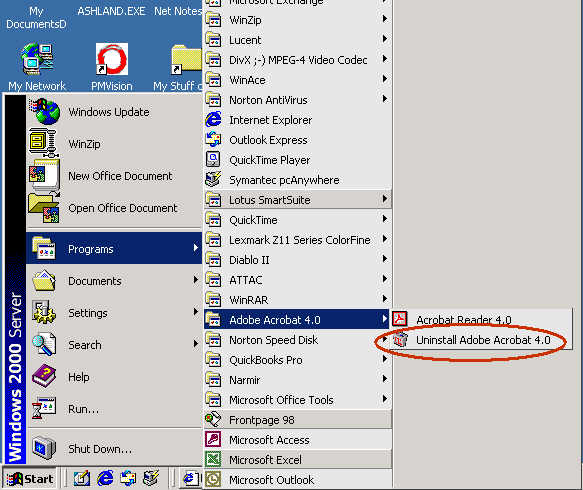Click the Help book icon
The height and width of the screenshot is (490, 583).
pyautogui.click(x=44, y=376)
